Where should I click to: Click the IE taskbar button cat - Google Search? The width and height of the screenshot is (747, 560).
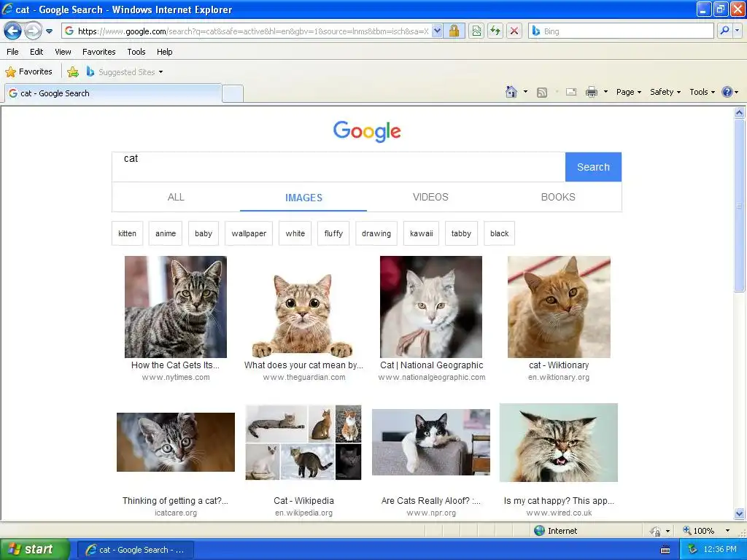point(135,550)
